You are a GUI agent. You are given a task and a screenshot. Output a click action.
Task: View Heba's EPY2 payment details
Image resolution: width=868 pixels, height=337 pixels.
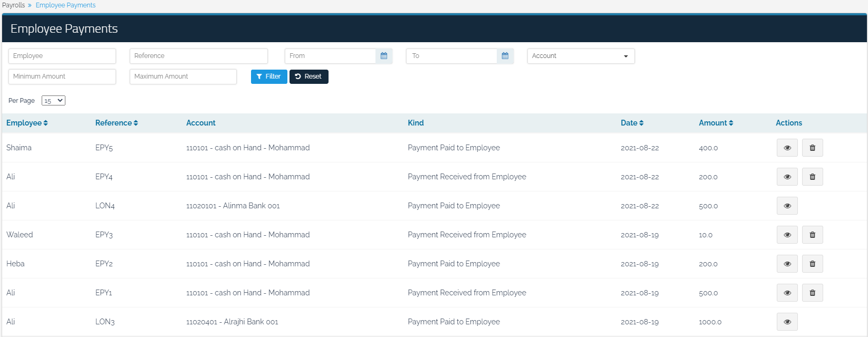tap(787, 264)
